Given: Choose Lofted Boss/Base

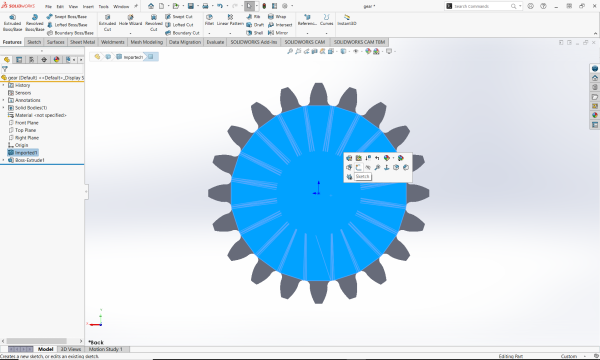Looking at the screenshot, I should pyautogui.click(x=67, y=24).
